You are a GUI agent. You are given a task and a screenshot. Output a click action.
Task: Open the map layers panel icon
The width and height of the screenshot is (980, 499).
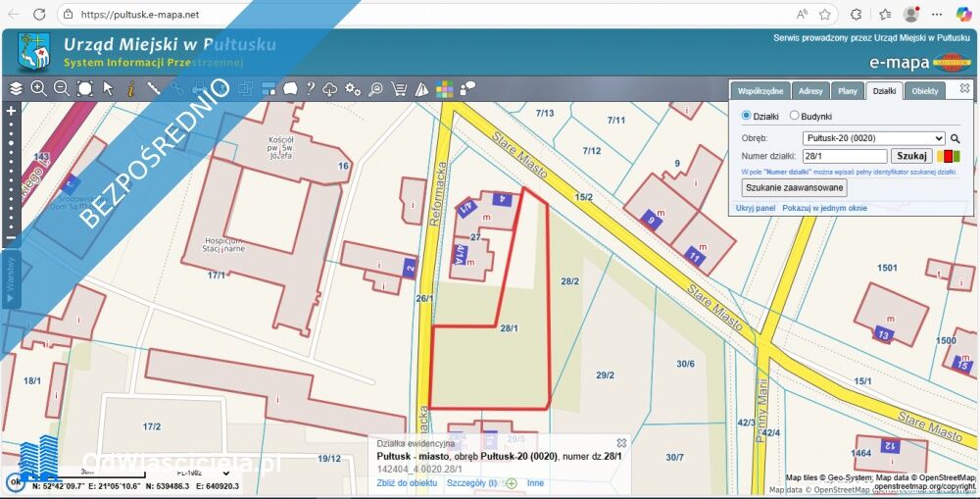click(16, 88)
